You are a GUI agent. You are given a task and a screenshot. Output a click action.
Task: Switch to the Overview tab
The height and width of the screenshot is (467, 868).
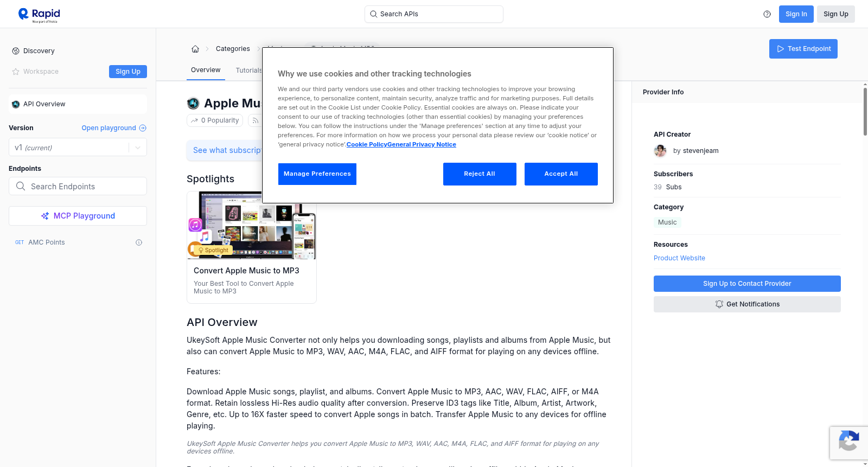click(x=206, y=70)
